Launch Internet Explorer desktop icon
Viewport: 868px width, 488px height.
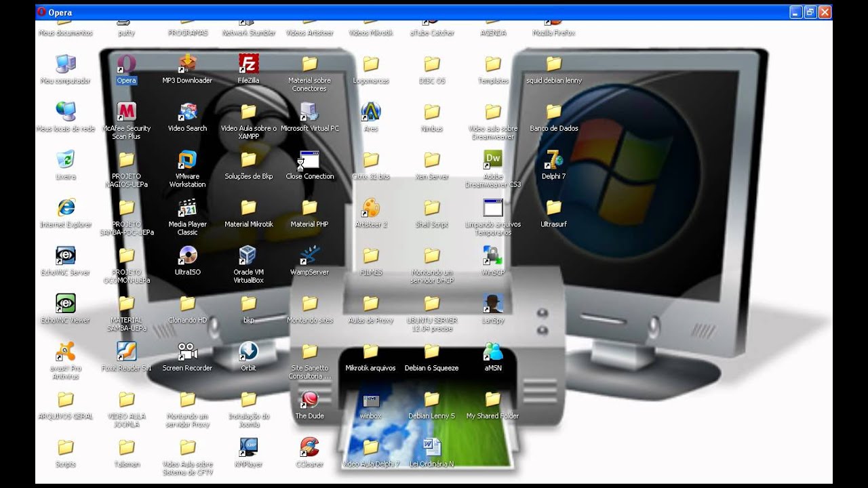66,208
